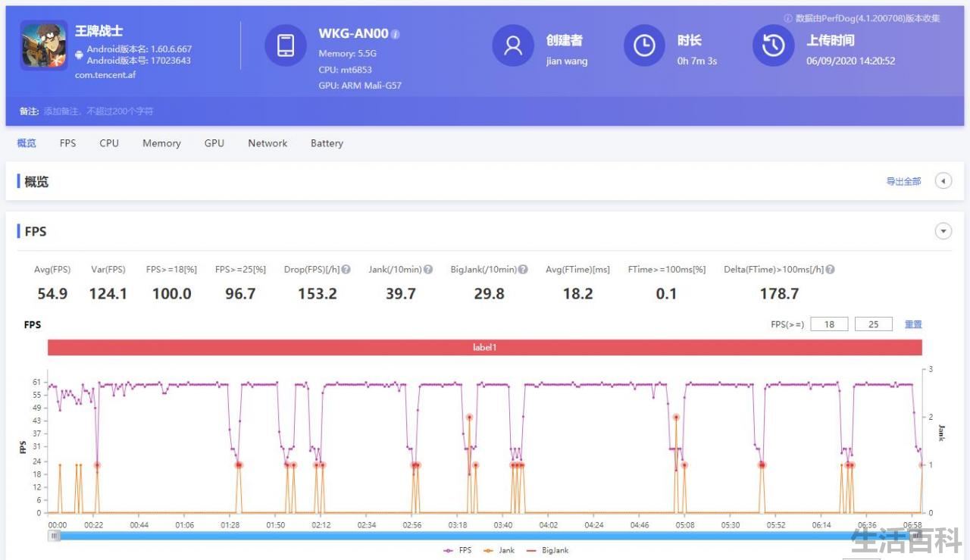This screenshot has height=560, width=970.
Task: Collapse the FPS section with dropdown arrow
Action: (x=943, y=231)
